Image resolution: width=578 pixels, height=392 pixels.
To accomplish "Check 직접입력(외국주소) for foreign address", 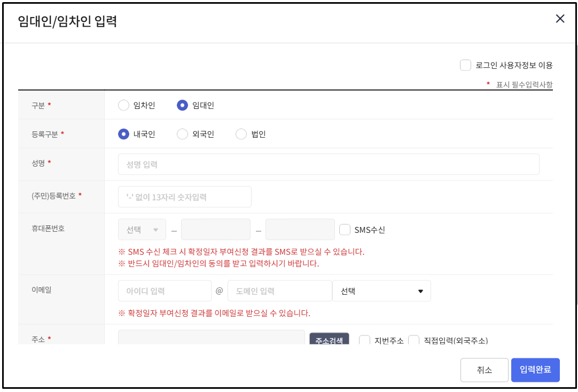I will [x=414, y=340].
